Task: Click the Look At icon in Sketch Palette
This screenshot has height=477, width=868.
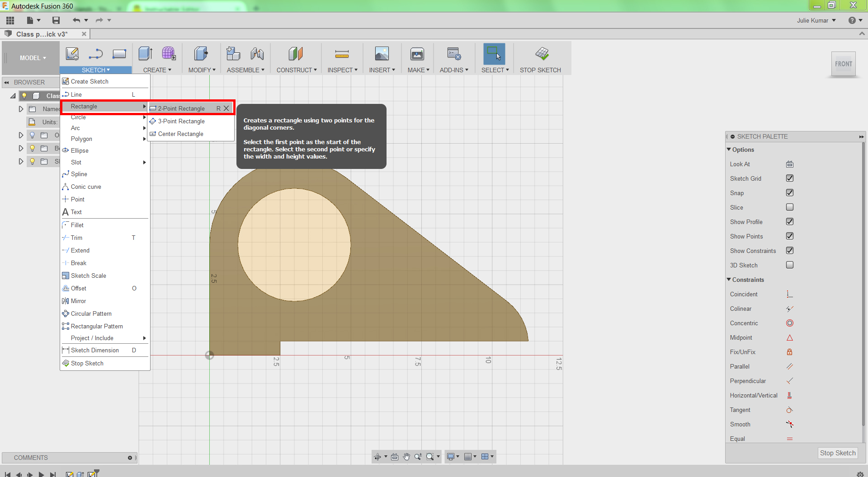Action: [790, 164]
